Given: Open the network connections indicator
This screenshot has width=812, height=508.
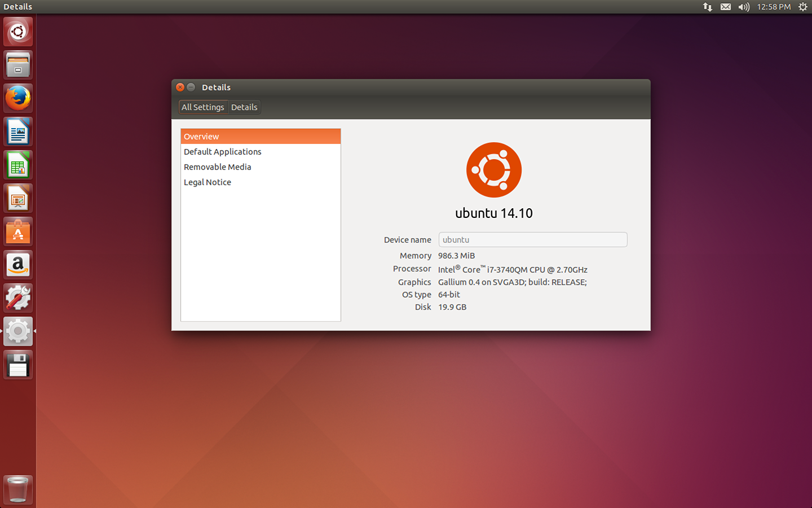Looking at the screenshot, I should 707,7.
